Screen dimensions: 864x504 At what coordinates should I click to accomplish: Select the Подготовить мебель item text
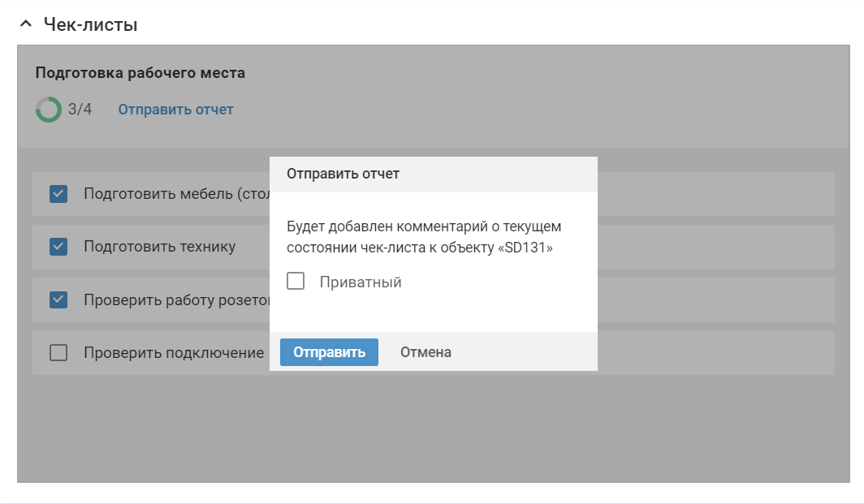click(x=176, y=194)
